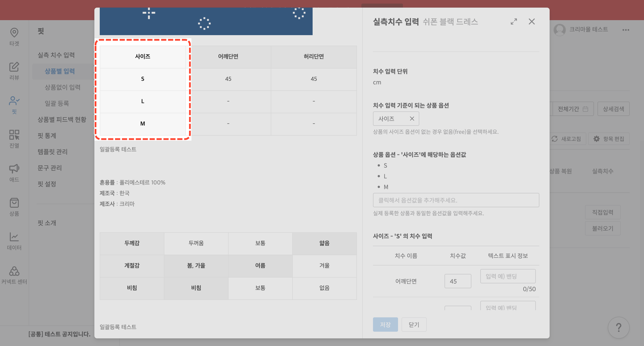The width and height of the screenshot is (644, 346).
Task: Select the 타겟 icon in the sidebar
Action: (14, 36)
